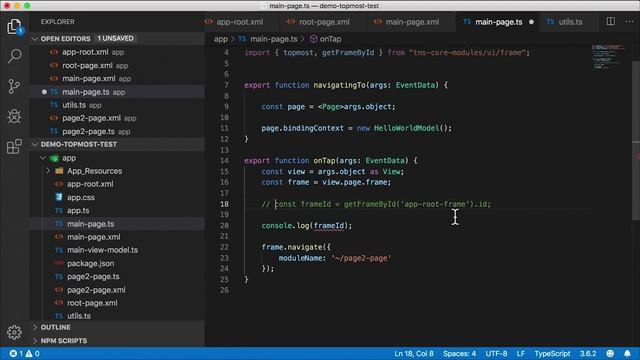This screenshot has height=360, width=640.
Task: Click TypeScript version 3.6.2
Action: (588, 353)
